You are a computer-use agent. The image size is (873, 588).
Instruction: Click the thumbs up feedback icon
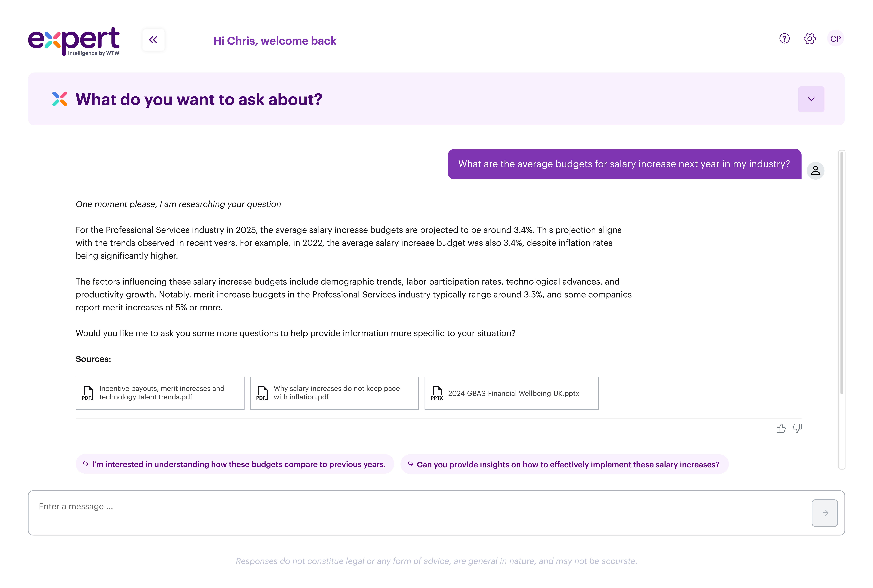click(x=781, y=428)
